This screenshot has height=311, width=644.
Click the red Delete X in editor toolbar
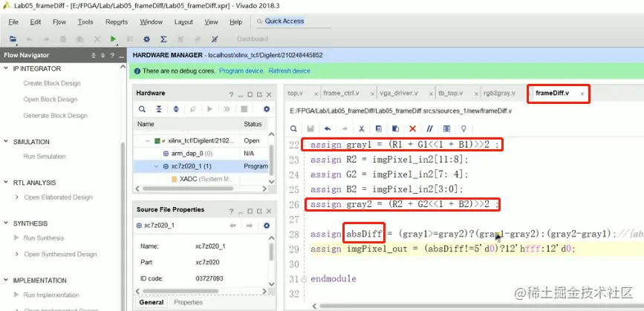(413, 129)
